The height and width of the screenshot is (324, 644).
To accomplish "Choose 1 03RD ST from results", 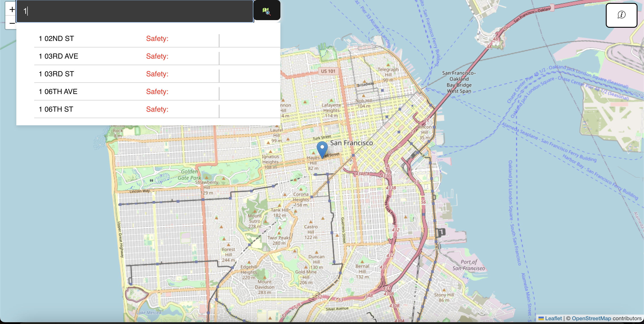I will (x=57, y=74).
